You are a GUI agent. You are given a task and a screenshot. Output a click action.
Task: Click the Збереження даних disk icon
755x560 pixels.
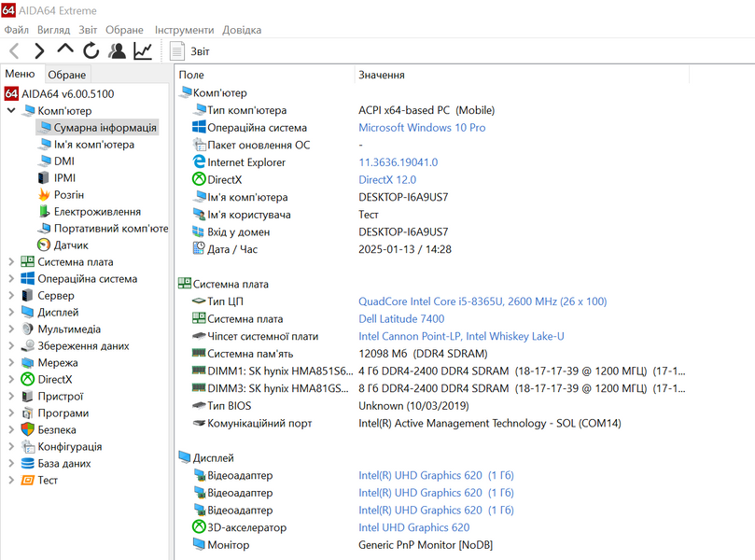pyautogui.click(x=27, y=345)
